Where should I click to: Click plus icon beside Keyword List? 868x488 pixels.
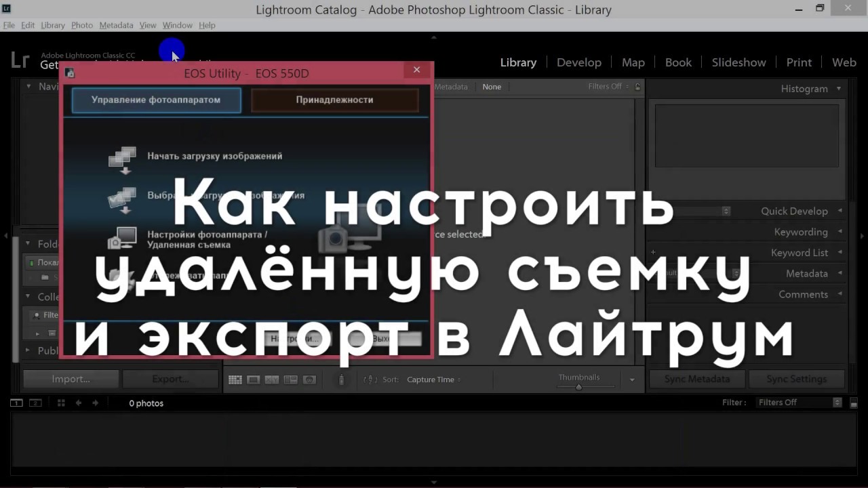[653, 252]
